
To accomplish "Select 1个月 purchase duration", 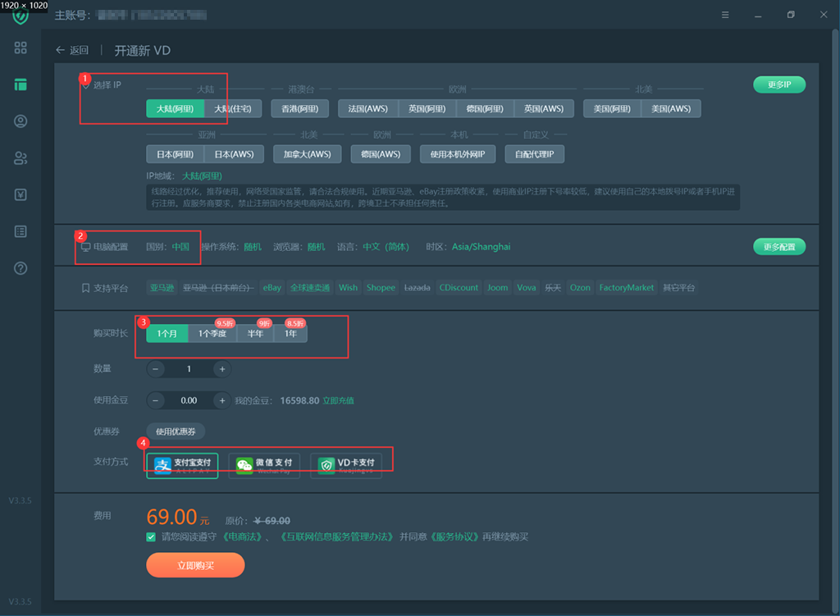I will (167, 334).
